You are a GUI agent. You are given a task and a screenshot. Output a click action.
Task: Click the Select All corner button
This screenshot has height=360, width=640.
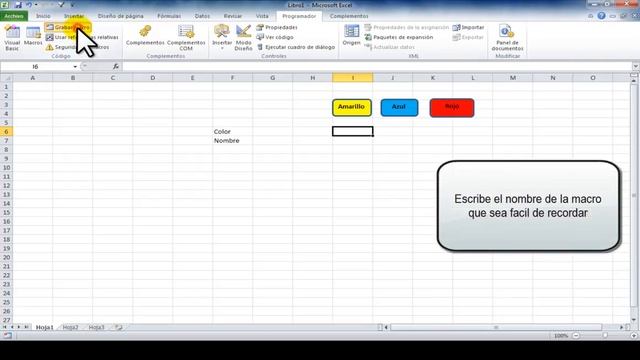[x=6, y=78]
